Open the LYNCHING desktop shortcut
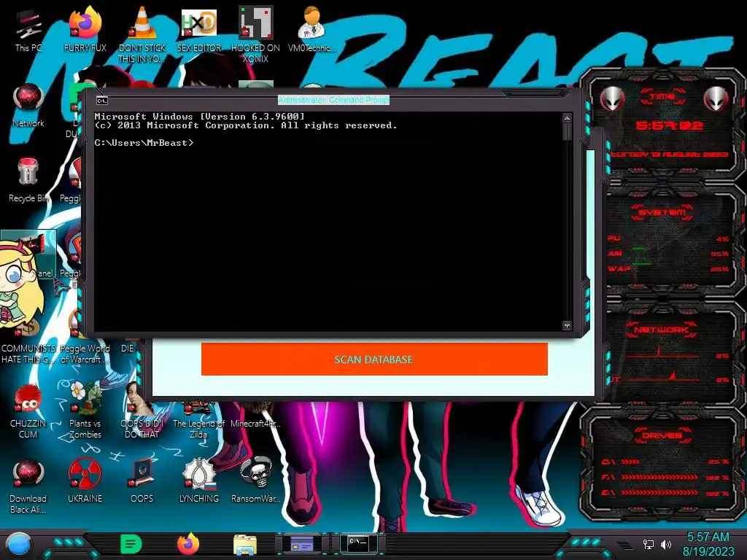Screen dimensions: 747x560 point(199,481)
